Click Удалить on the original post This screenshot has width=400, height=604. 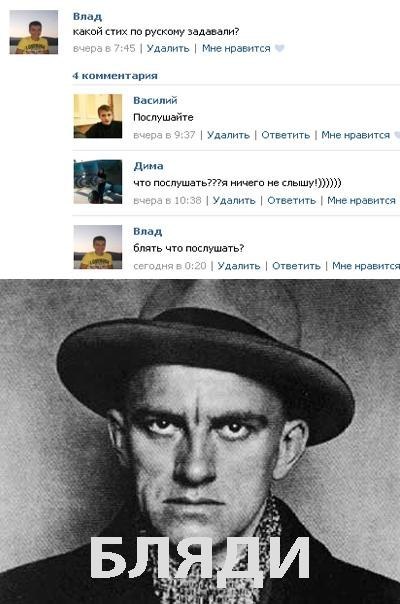(x=168, y=48)
